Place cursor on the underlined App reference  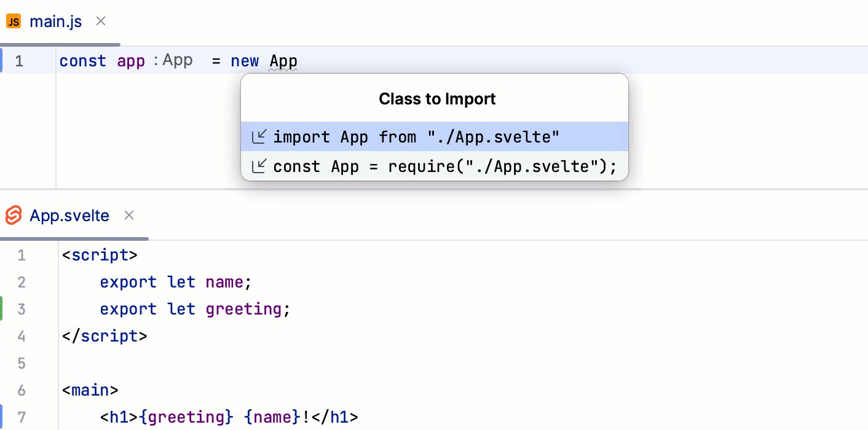283,60
